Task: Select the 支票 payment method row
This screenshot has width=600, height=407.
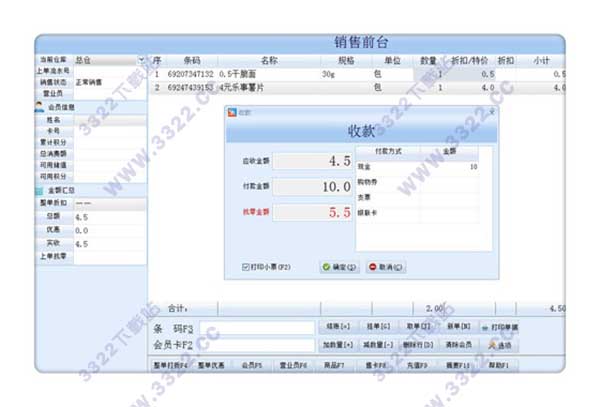Action: click(417, 197)
